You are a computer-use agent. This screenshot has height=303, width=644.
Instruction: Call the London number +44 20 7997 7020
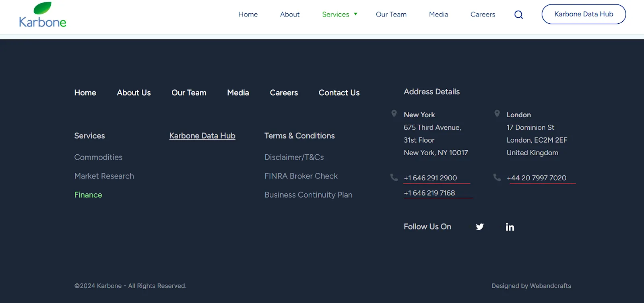536,178
